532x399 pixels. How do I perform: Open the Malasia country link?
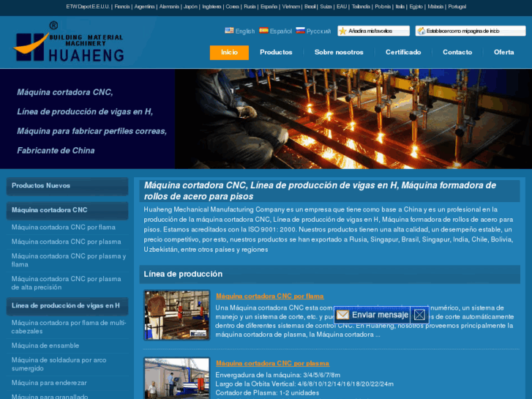(435, 7)
